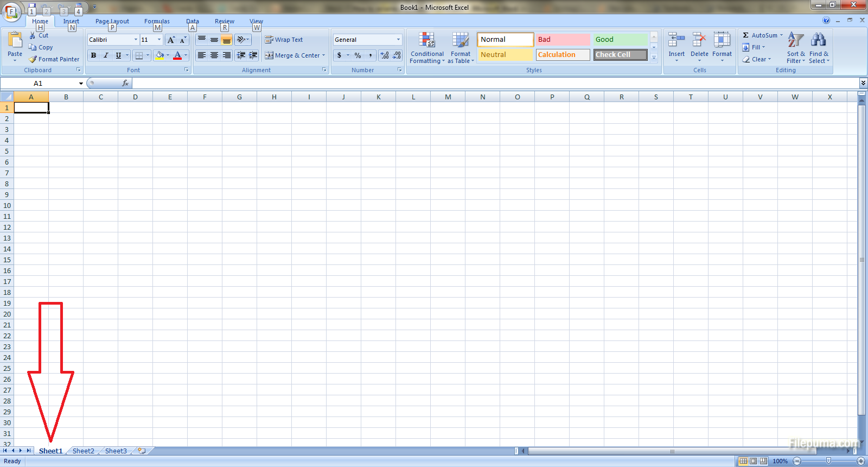Click the Insert Function fx icon
This screenshot has height=467, width=868.
(x=125, y=83)
